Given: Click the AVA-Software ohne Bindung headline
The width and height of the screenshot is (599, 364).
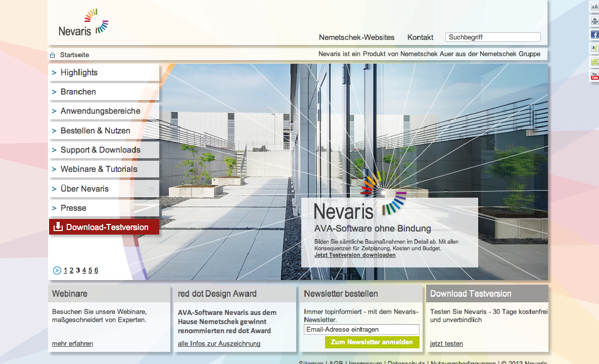Looking at the screenshot, I should point(373,229).
